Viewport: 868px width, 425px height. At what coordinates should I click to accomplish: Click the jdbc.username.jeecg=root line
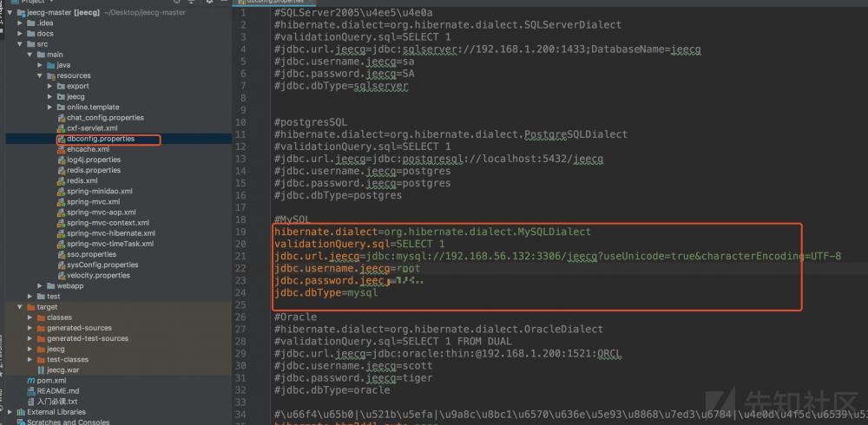coord(347,268)
